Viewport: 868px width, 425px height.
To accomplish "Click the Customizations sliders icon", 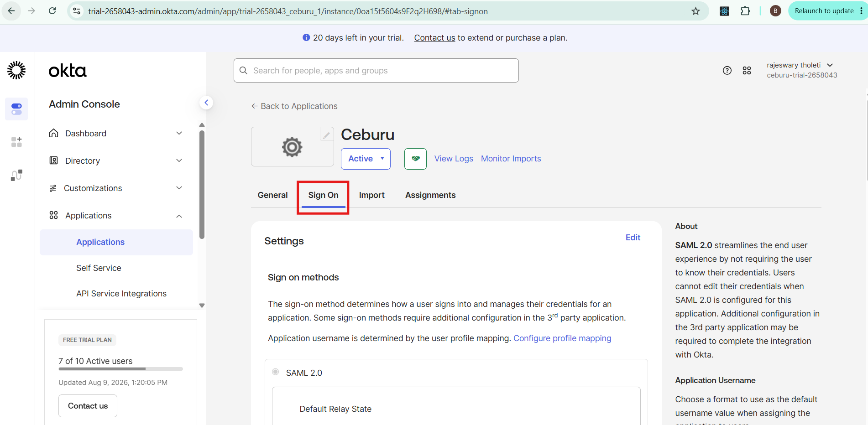I will click(x=53, y=188).
